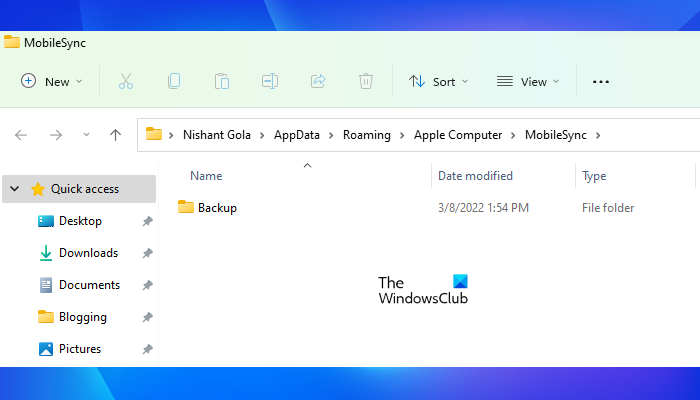Open the See more ellipsis menu
Image resolution: width=700 pixels, height=400 pixels.
point(601,82)
